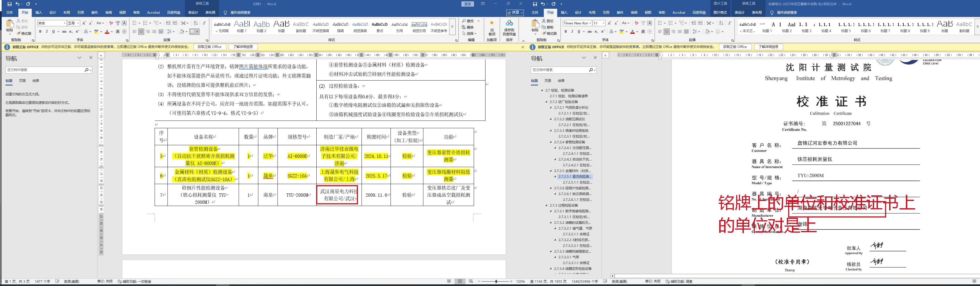Apply 标题 2 style in right window
Screen dimensions: 980x286
point(786,26)
